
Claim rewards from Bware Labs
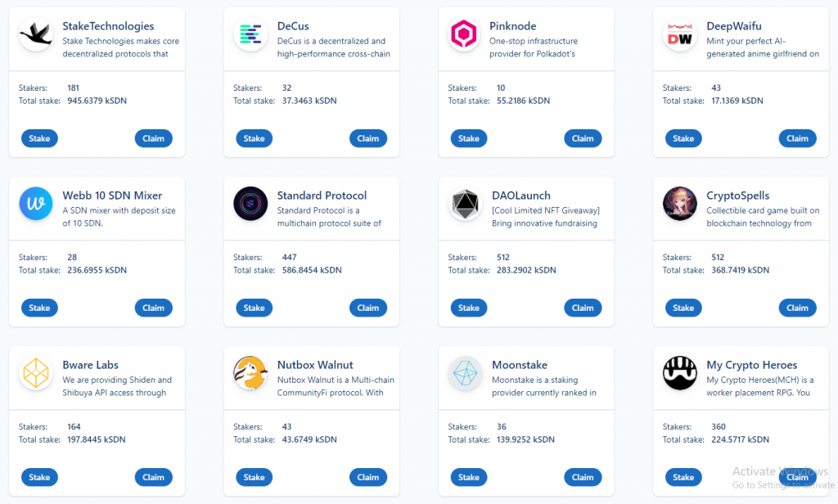[153, 477]
